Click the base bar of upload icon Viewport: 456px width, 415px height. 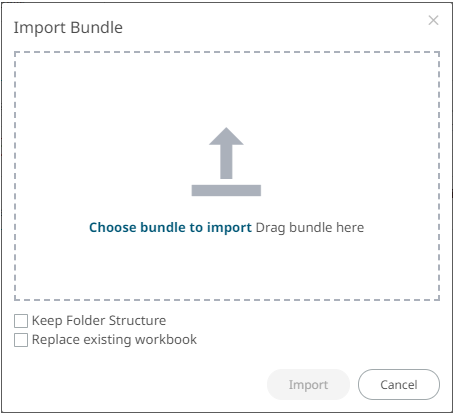[x=226, y=190]
